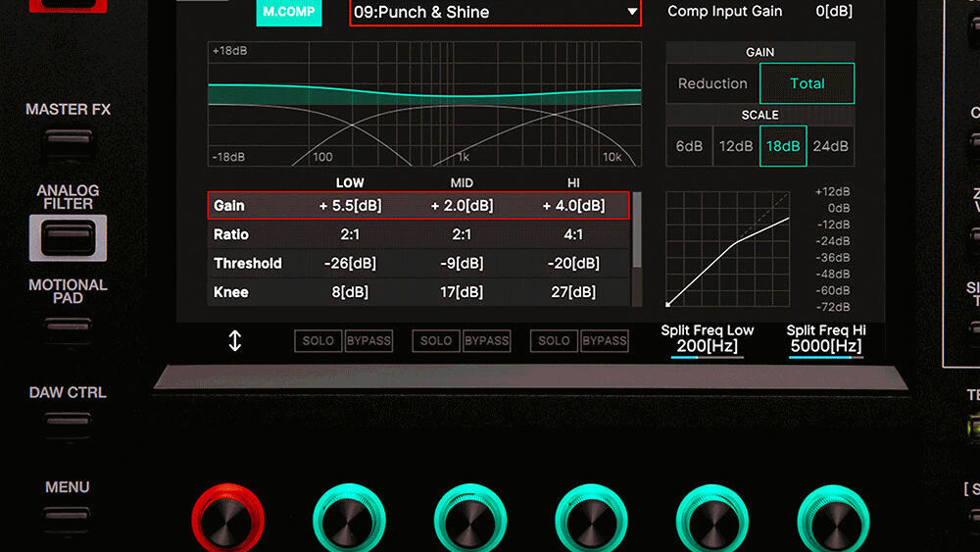Toggle SOLO for the LOW band

318,341
